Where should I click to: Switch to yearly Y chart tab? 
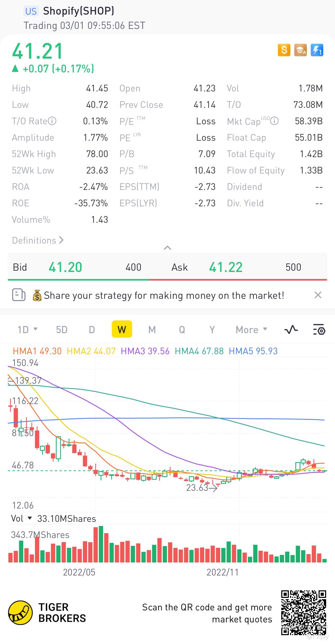tap(212, 330)
